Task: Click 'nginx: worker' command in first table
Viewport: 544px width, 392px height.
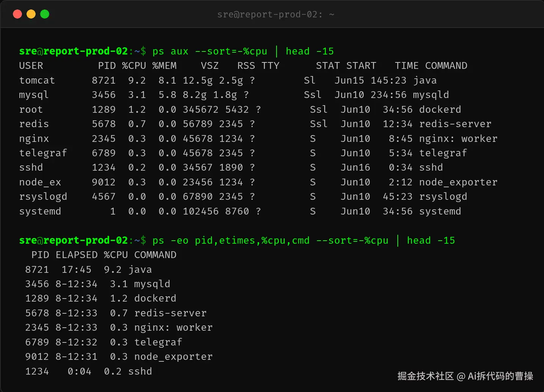Action: pyautogui.click(x=458, y=138)
